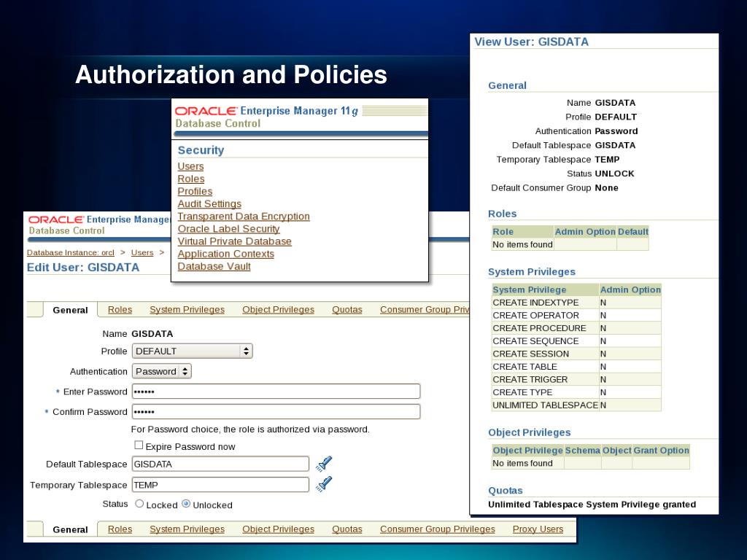Open the Transparent Data Encryption link

click(244, 216)
